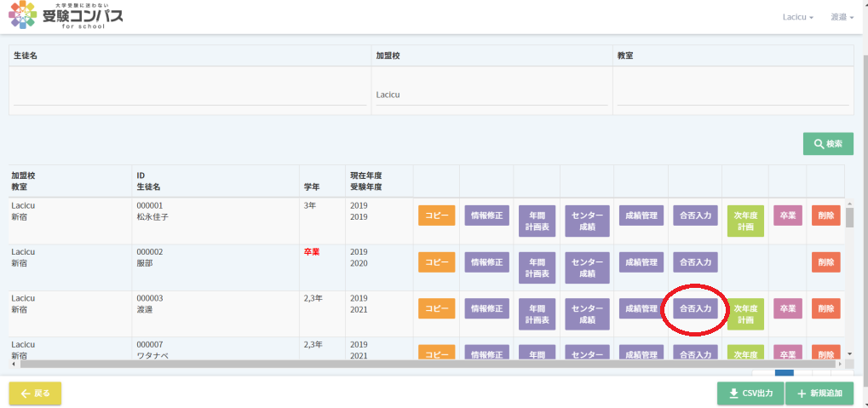
Task: Click the 受験コンパス logo icon
Action: (x=22, y=14)
